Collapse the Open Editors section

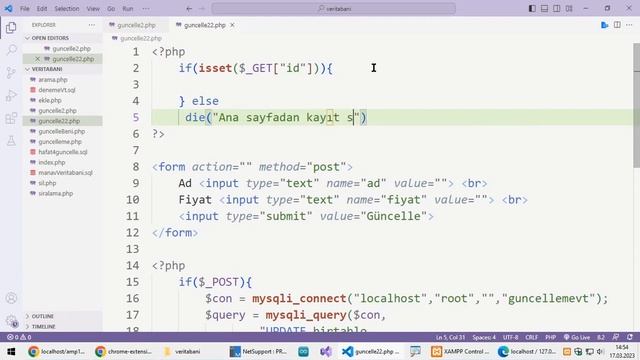(x=62, y=38)
